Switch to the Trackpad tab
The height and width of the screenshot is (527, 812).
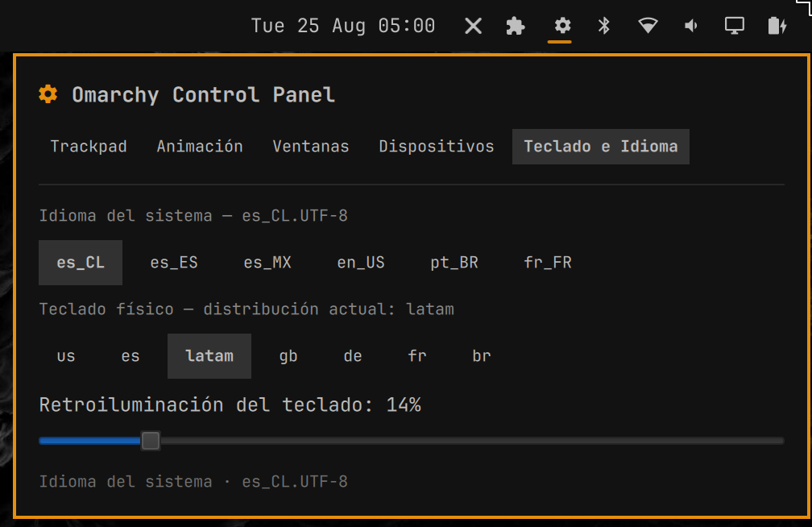tap(89, 147)
